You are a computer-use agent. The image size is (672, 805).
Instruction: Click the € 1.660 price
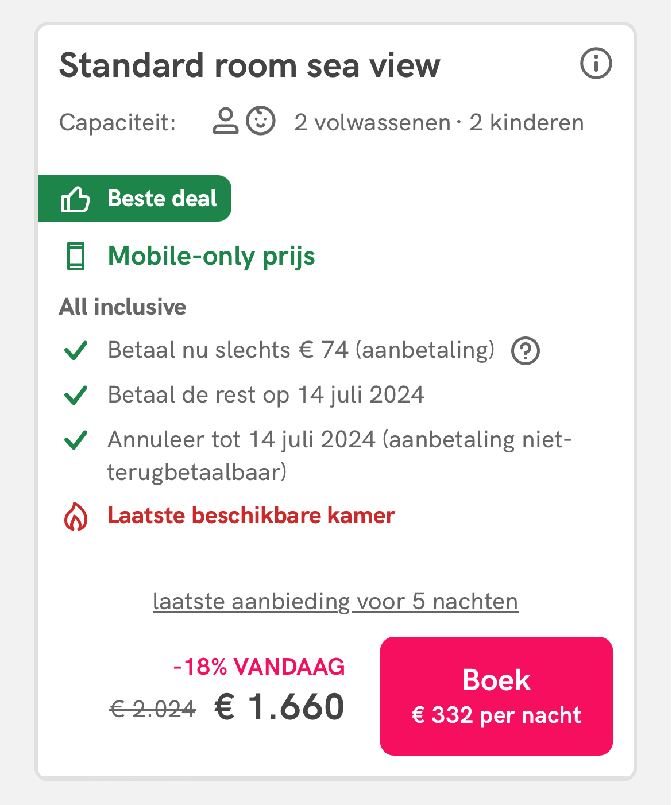point(280,707)
